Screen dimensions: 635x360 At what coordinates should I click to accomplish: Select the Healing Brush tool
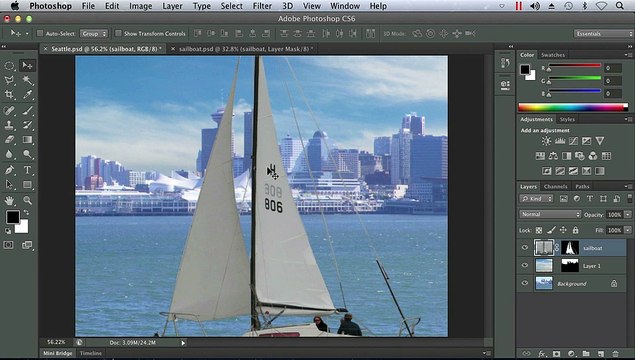point(9,110)
